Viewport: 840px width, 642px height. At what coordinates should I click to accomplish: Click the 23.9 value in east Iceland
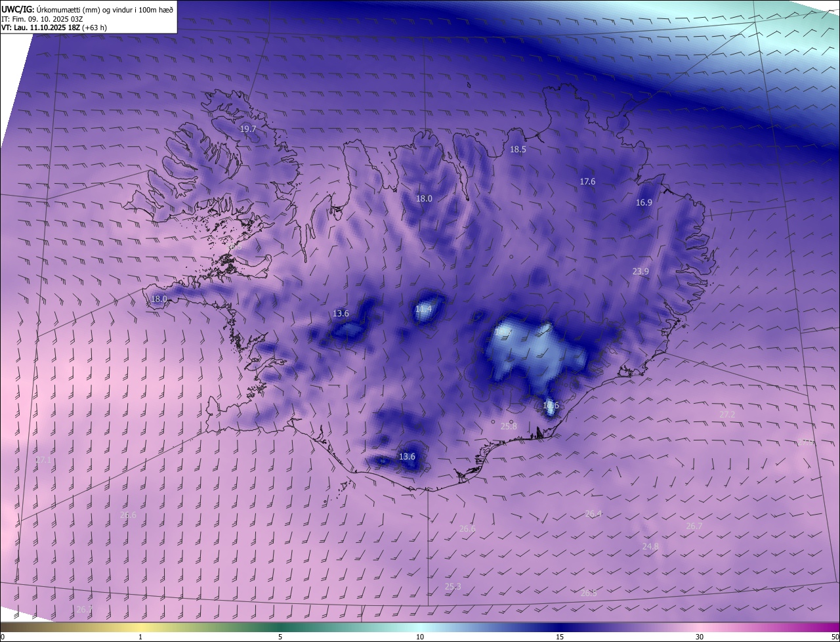[x=640, y=271]
